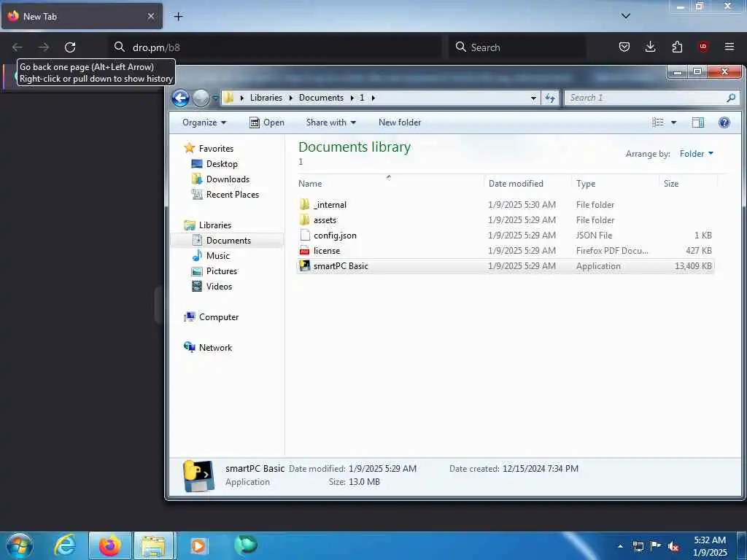Open the Firefox hamburger application menu
This screenshot has width=747, height=560.
pyautogui.click(x=729, y=47)
